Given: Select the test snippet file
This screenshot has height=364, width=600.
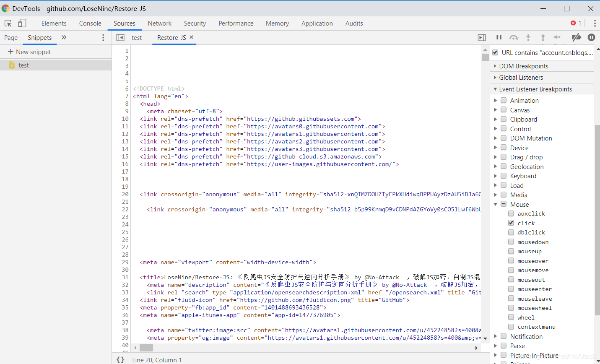Looking at the screenshot, I should pyautogui.click(x=23, y=65).
